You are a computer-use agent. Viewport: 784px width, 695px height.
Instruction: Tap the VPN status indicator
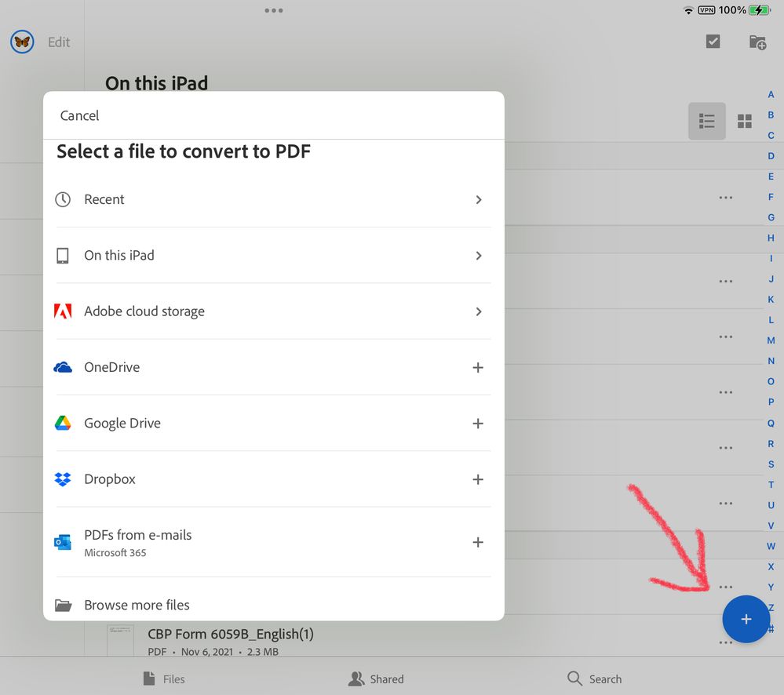tap(706, 10)
